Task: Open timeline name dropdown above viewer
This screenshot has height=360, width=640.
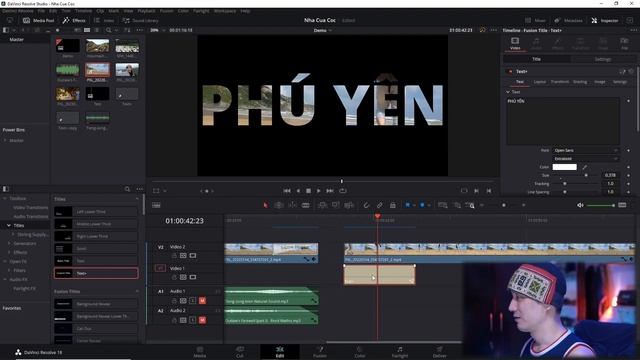Action: pyautogui.click(x=322, y=30)
